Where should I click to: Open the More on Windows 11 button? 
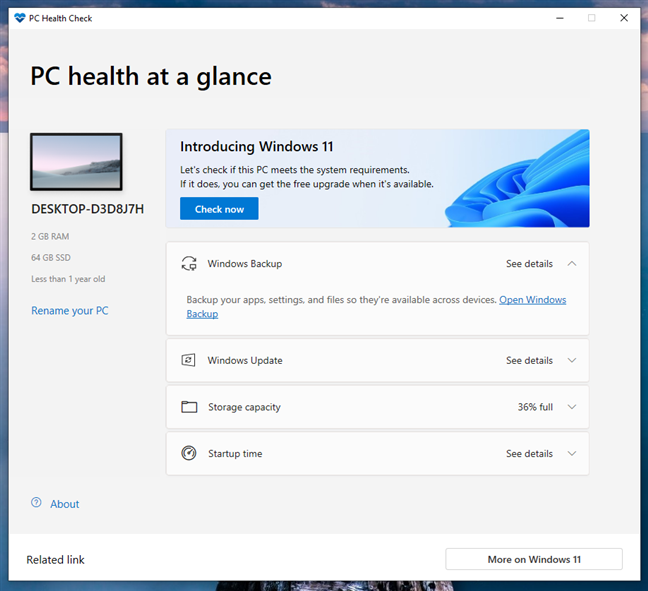(x=534, y=559)
